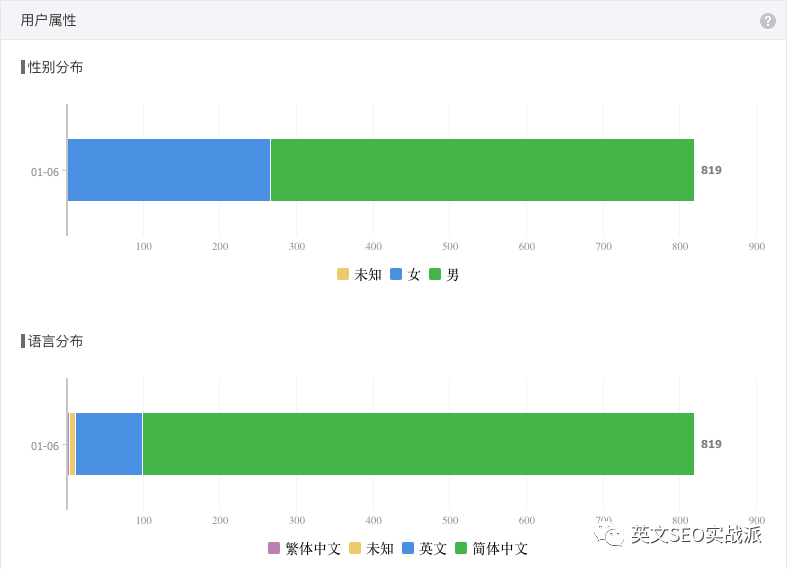The image size is (787, 569).
Task: Toggle the 未知 gender legend swatch
Action: pyautogui.click(x=343, y=274)
